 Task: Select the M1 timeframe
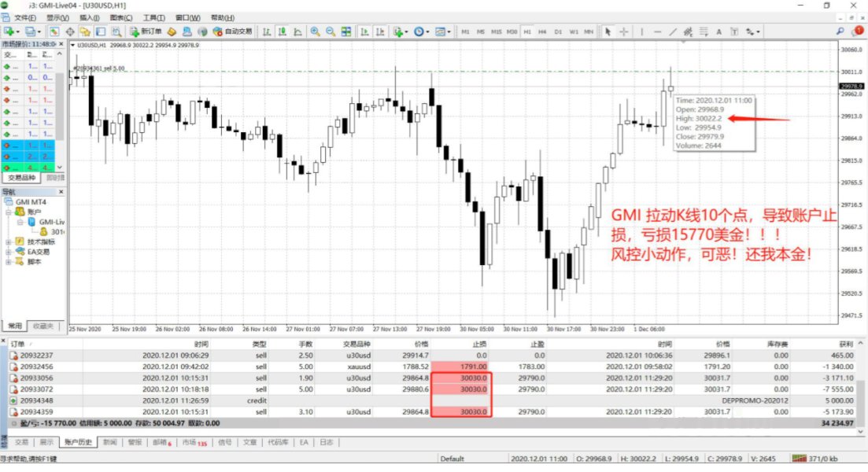coord(465,31)
